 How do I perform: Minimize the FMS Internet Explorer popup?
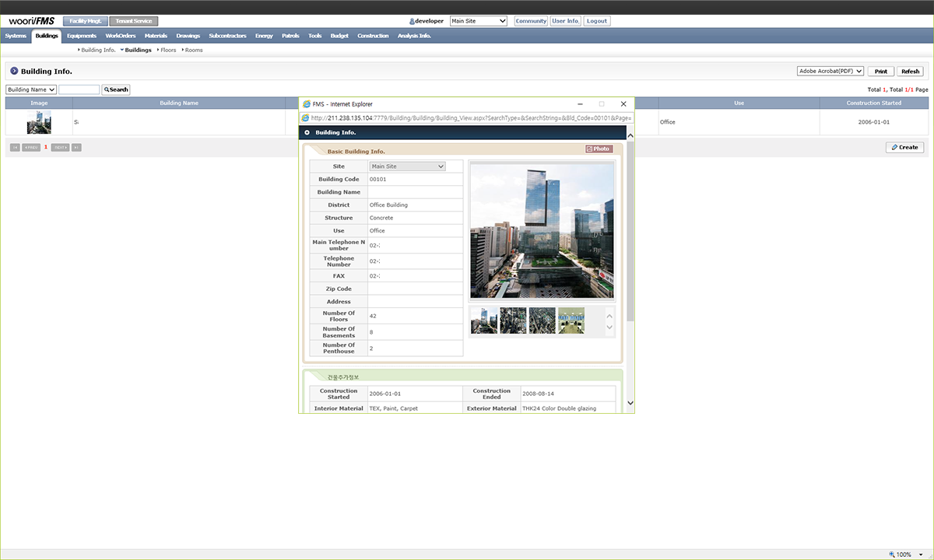click(580, 103)
